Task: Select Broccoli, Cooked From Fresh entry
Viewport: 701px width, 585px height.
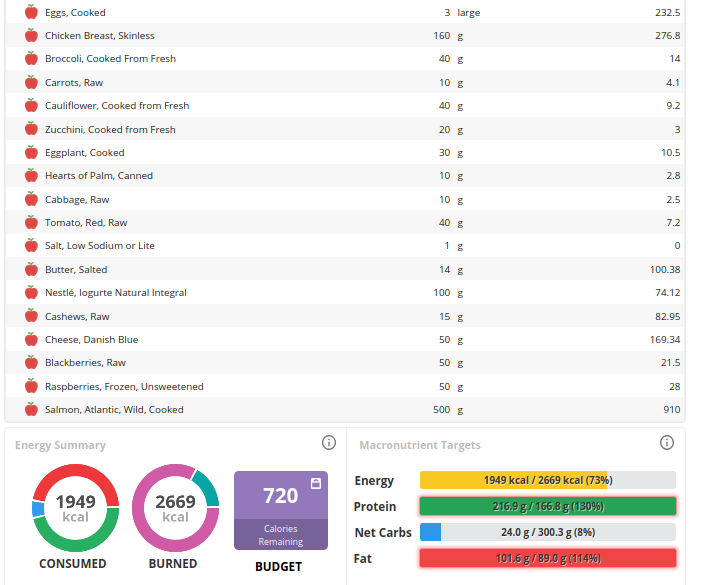Action: coord(110,59)
